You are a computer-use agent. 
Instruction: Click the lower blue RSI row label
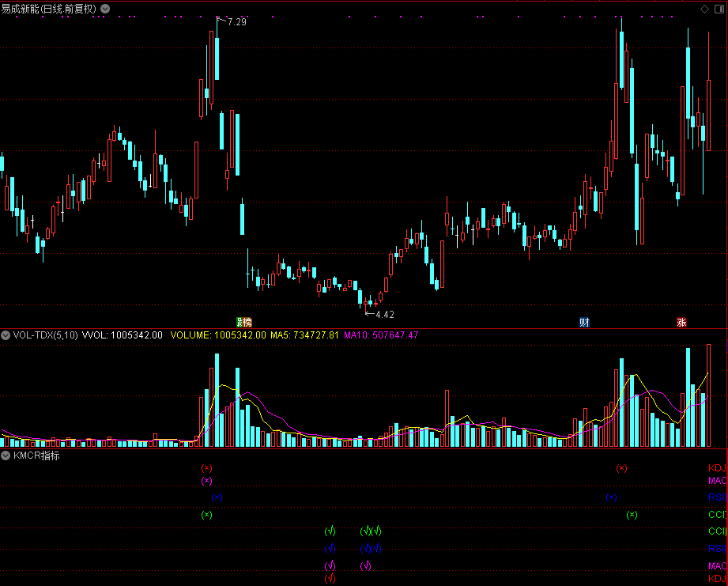pos(717,548)
